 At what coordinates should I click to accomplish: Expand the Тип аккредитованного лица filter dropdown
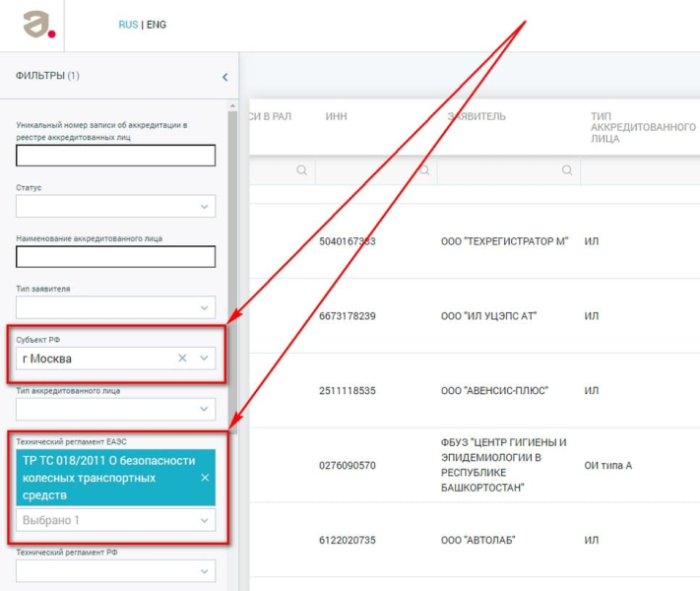[204, 409]
